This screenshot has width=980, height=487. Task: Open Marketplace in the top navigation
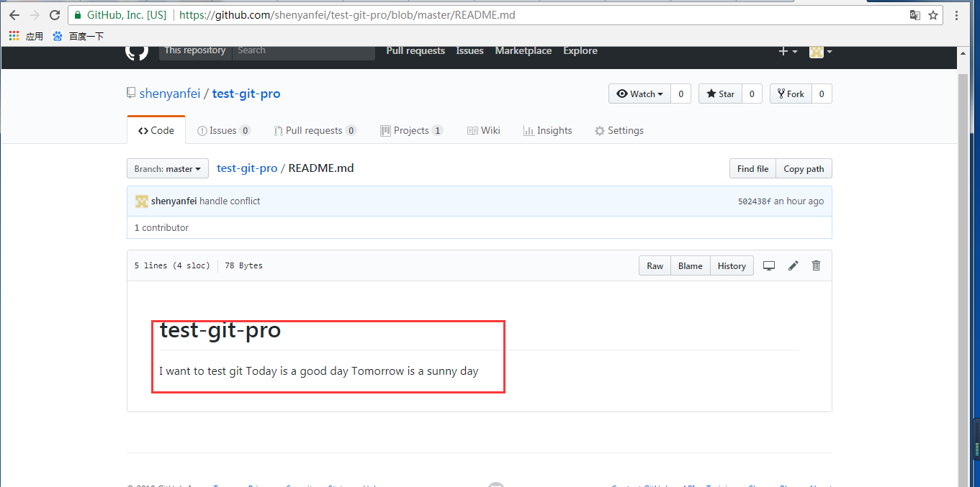tap(523, 50)
